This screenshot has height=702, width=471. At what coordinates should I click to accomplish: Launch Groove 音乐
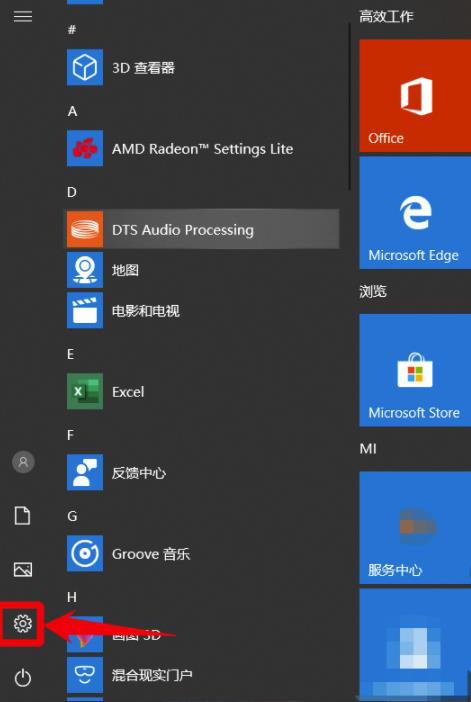(x=203, y=554)
